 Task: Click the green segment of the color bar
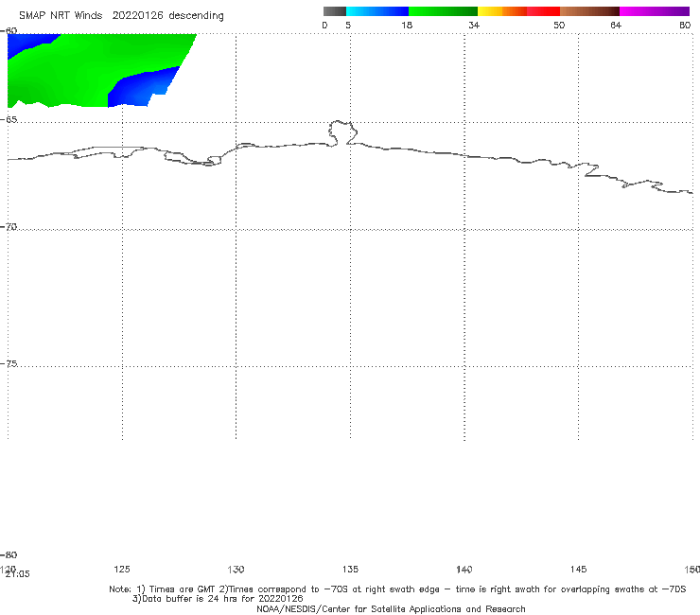(x=443, y=11)
